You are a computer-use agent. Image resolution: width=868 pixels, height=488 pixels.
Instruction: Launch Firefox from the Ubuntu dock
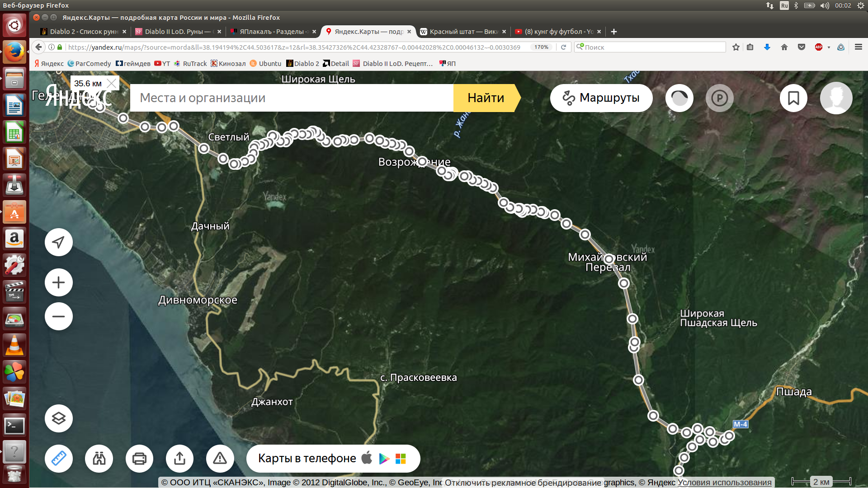pyautogui.click(x=14, y=52)
